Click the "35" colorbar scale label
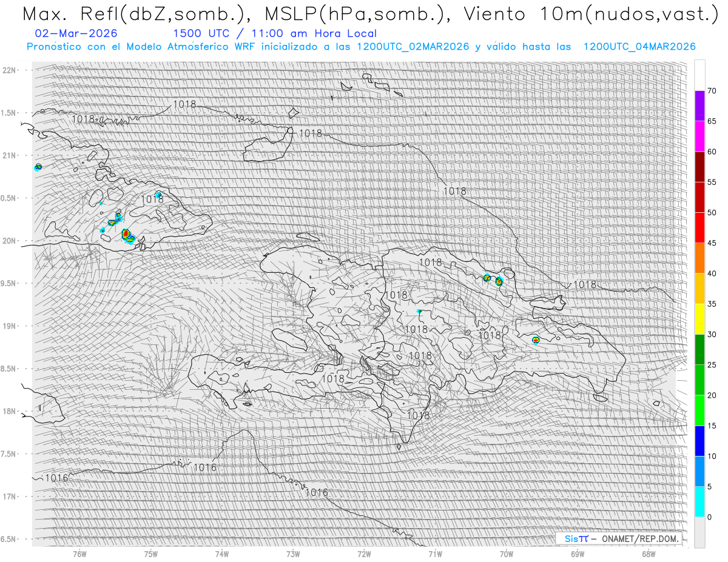This screenshot has height=562, width=728. coord(712,304)
